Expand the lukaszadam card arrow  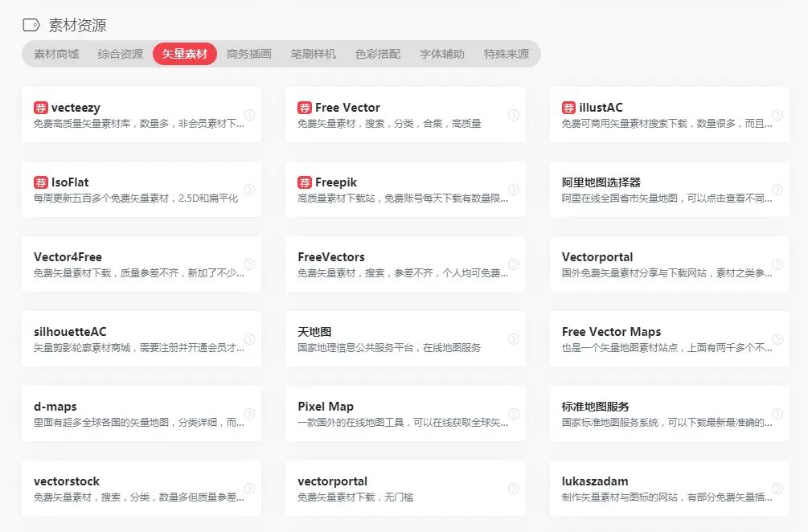pyautogui.click(x=777, y=488)
